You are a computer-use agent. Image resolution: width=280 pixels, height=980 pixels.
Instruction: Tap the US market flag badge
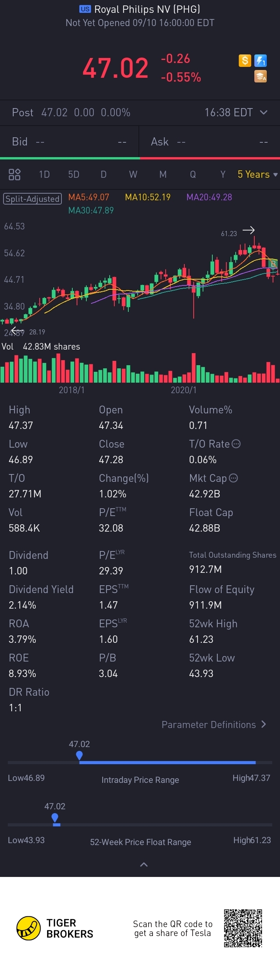[x=85, y=9]
